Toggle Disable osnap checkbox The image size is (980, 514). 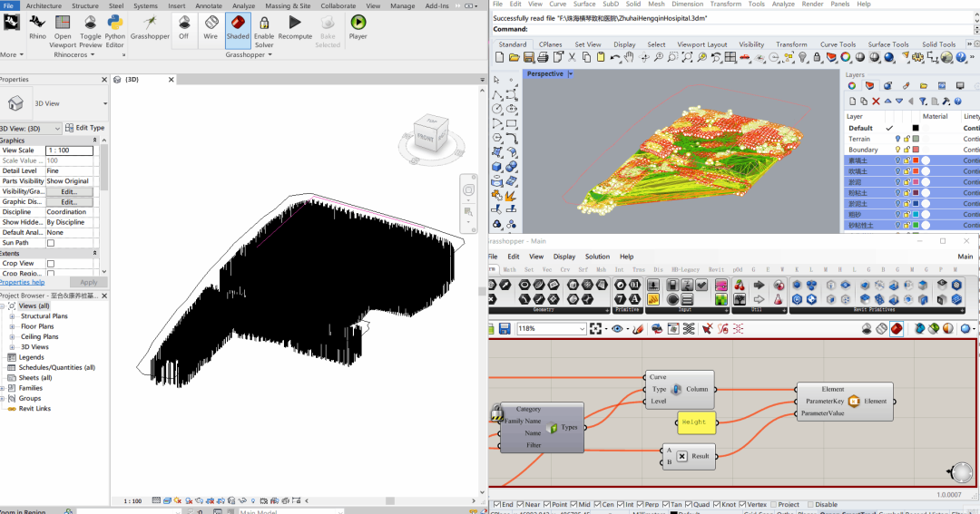coord(810,505)
